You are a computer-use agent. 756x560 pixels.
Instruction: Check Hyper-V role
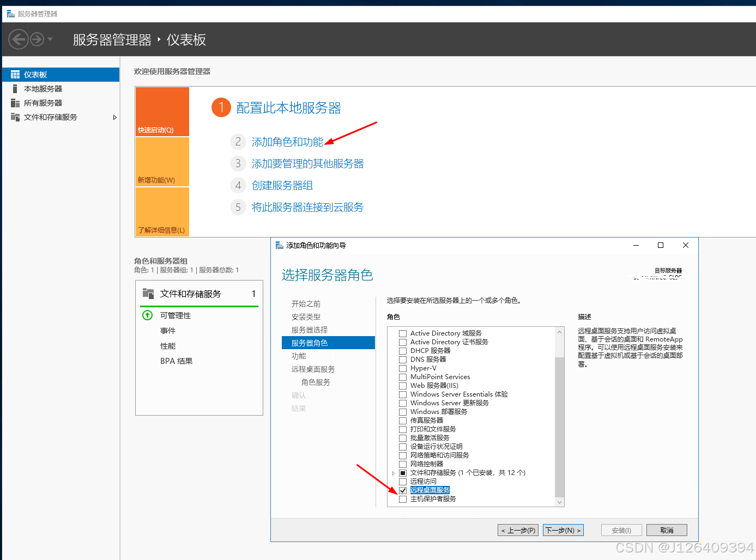click(403, 368)
